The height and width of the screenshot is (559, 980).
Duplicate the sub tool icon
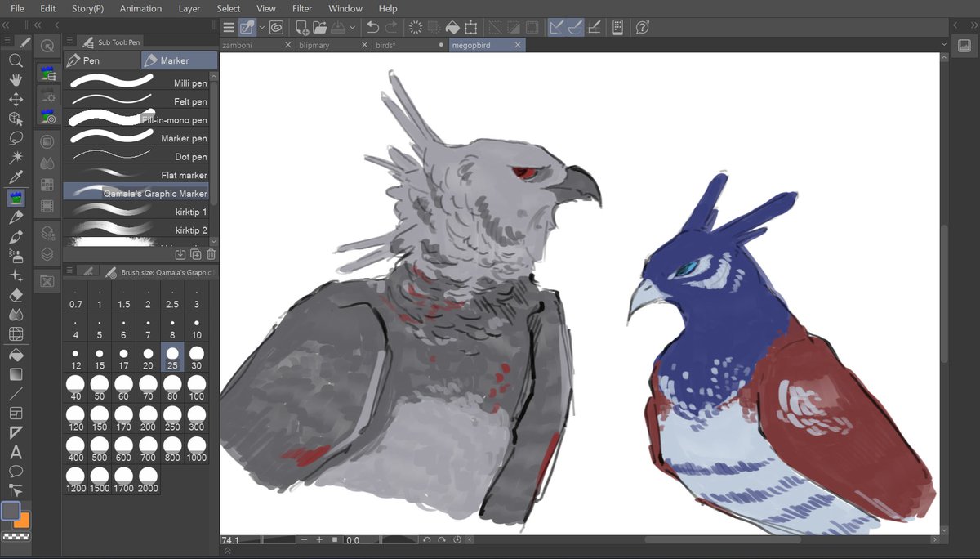coord(196,254)
